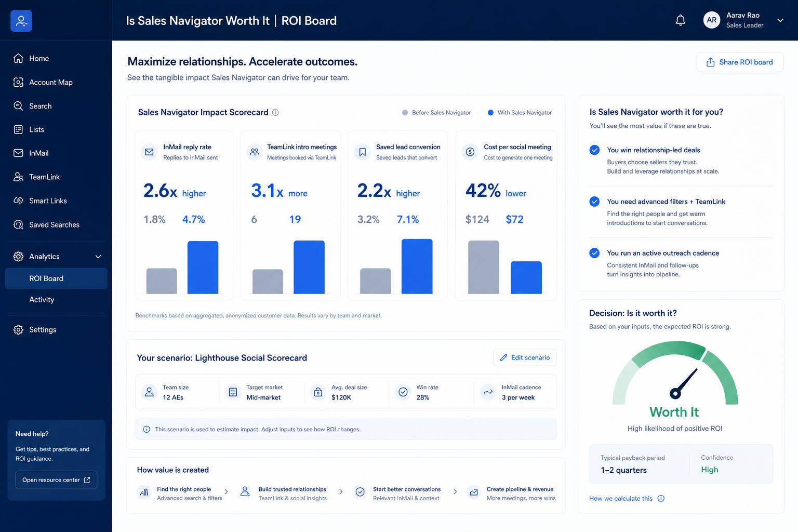This screenshot has width=798, height=532.
Task: Open notifications bell
Action: pyautogui.click(x=680, y=20)
